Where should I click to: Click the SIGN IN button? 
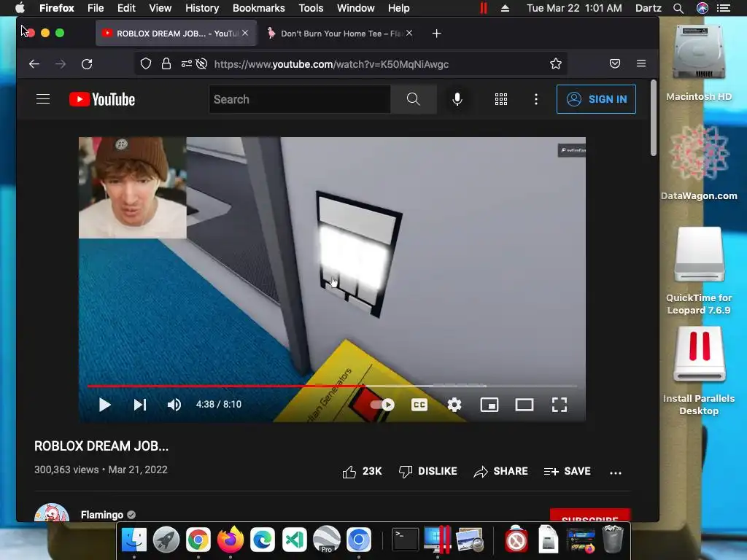click(x=596, y=99)
